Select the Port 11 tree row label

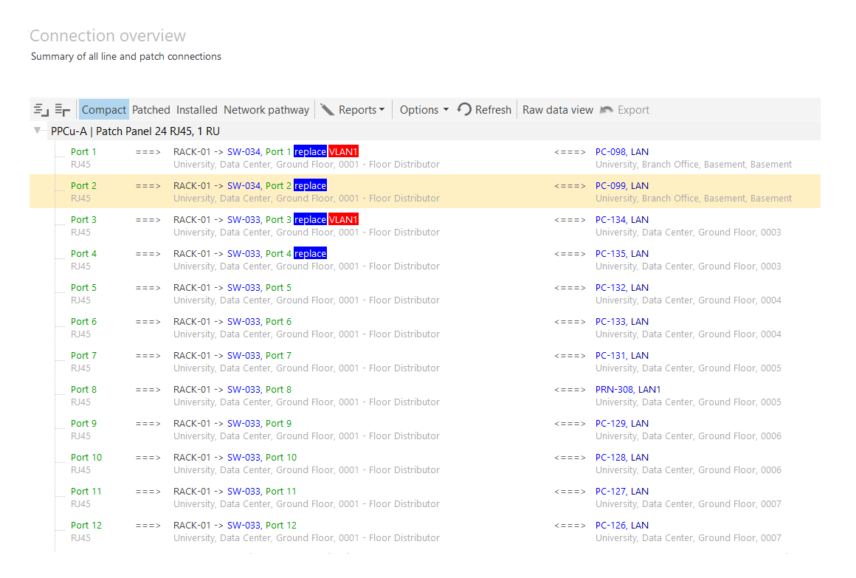(86, 491)
